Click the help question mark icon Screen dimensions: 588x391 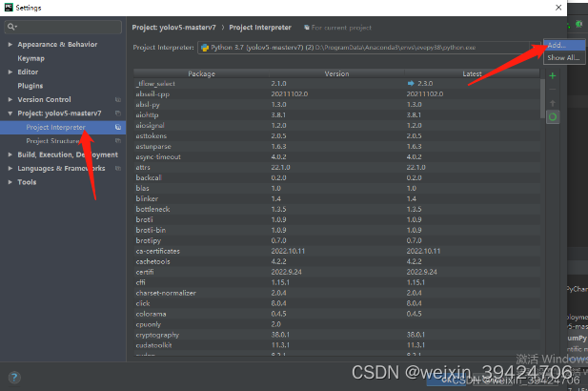pyautogui.click(x=14, y=377)
